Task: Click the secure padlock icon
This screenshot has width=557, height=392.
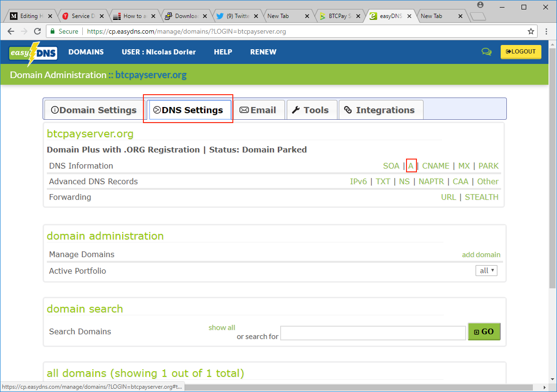Action: 53,31
